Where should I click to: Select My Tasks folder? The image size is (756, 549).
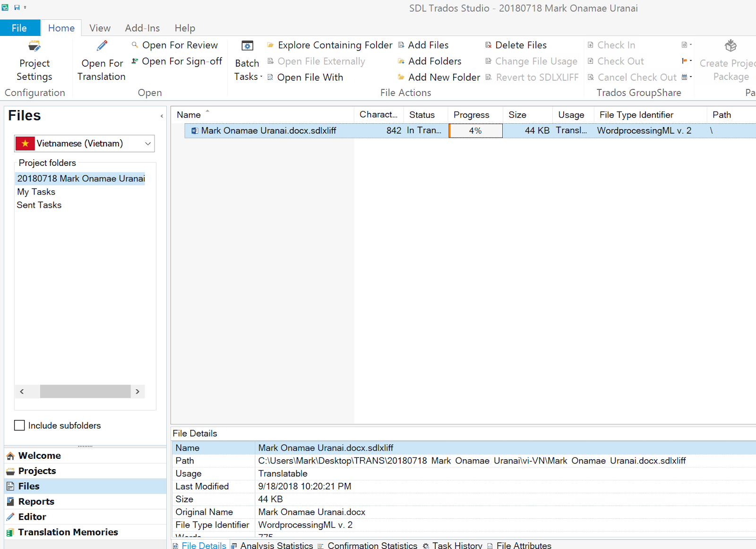pos(36,192)
